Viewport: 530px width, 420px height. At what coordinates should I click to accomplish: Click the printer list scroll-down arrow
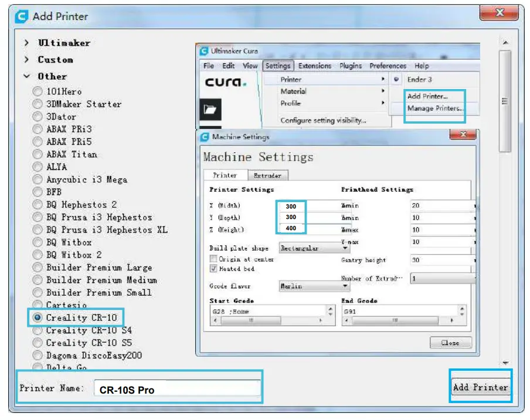tap(505, 363)
